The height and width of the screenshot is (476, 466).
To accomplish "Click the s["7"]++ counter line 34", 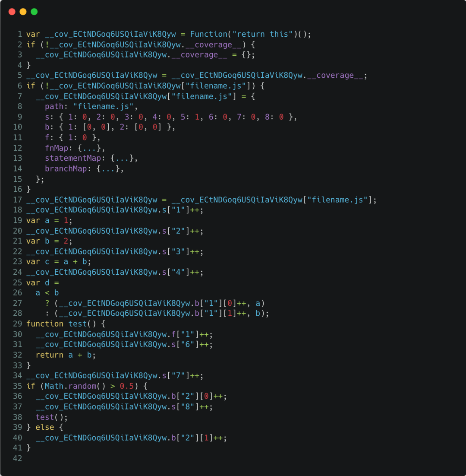I will [115, 376].
